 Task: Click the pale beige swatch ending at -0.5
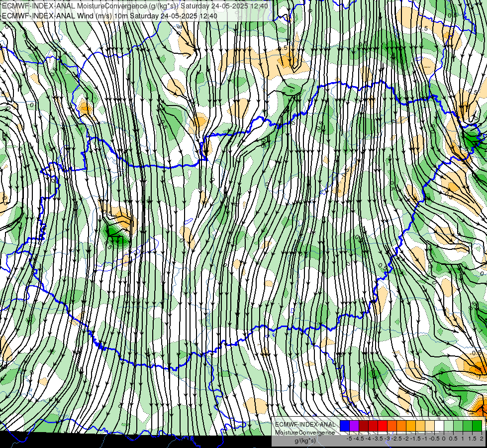(430, 426)
